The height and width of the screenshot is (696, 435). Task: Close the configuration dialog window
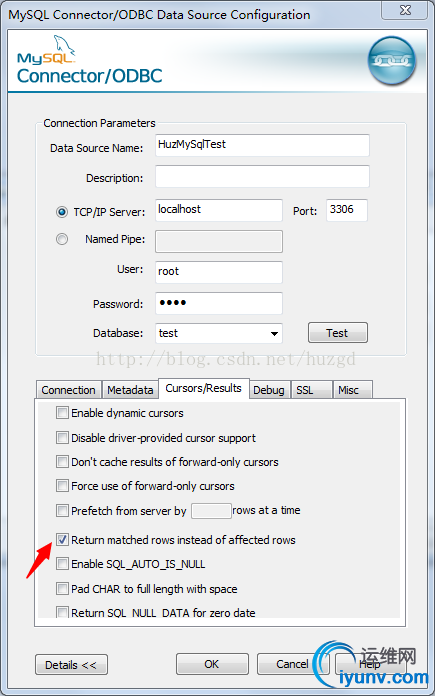coord(405,10)
